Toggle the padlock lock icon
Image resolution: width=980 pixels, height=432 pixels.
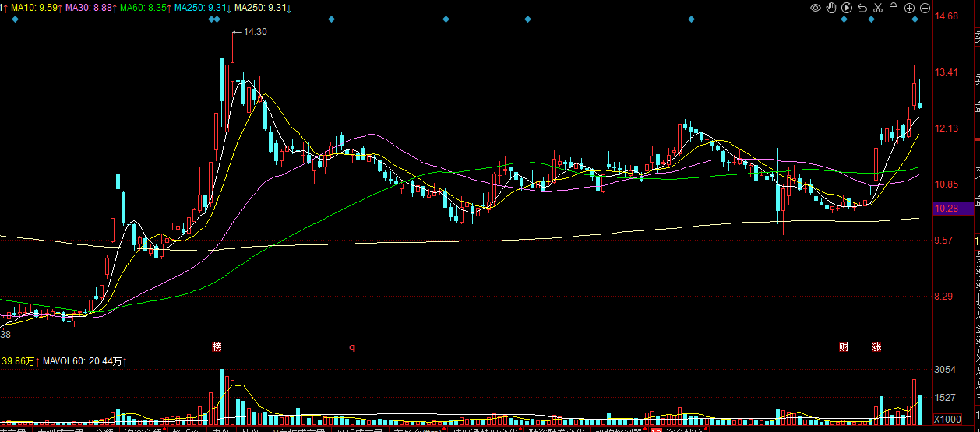pos(893,8)
